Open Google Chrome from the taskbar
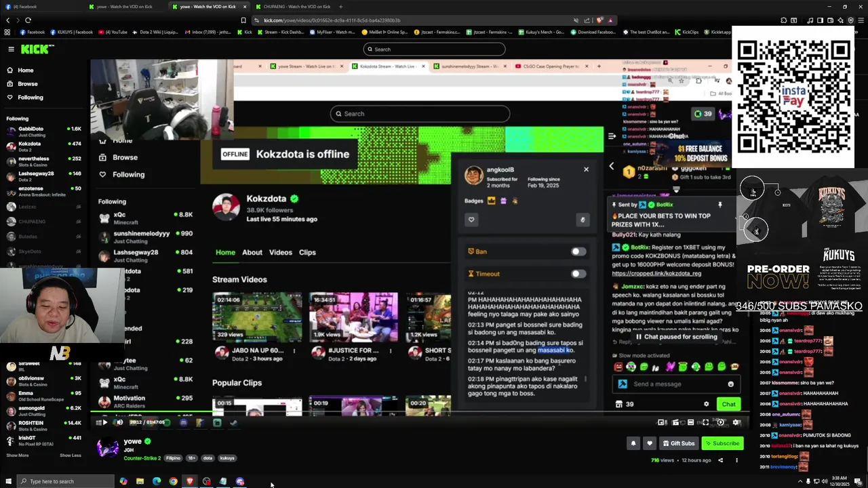Image resolution: width=868 pixels, height=488 pixels. click(174, 481)
